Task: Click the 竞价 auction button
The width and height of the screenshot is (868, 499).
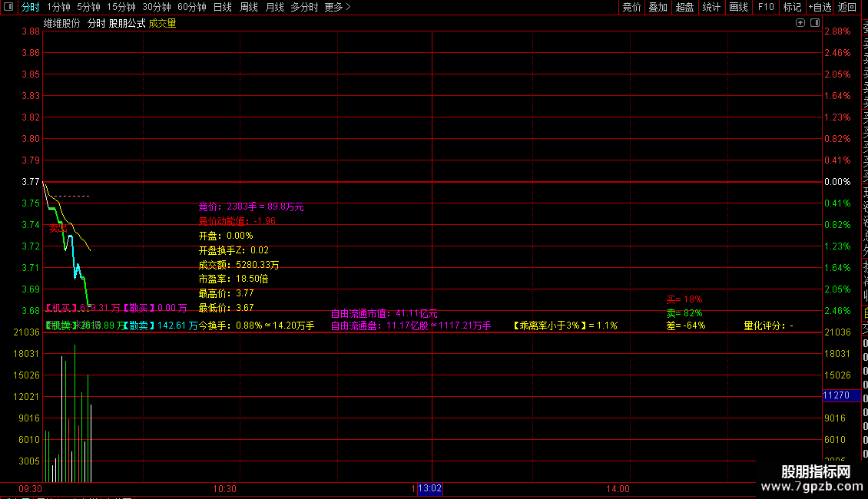Action: tap(631, 7)
